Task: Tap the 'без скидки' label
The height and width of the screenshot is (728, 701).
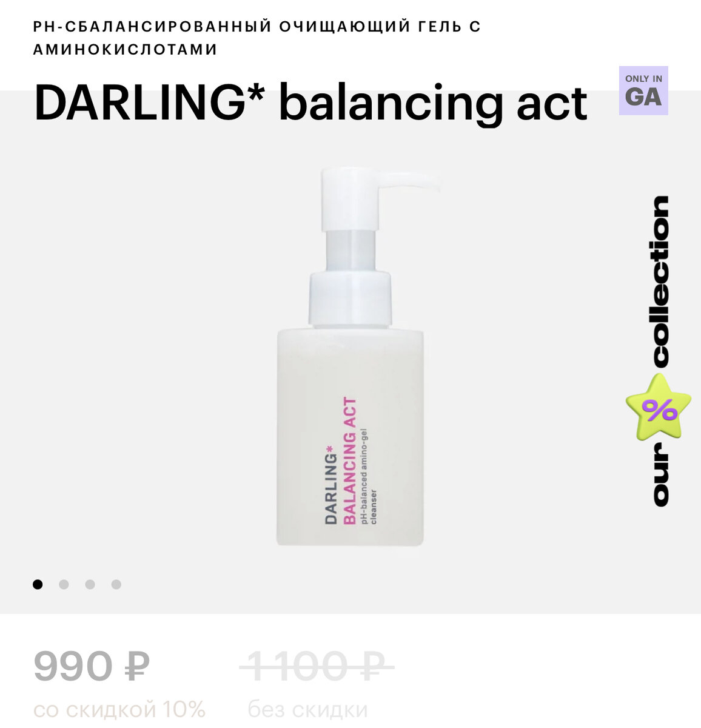Action: 307,709
